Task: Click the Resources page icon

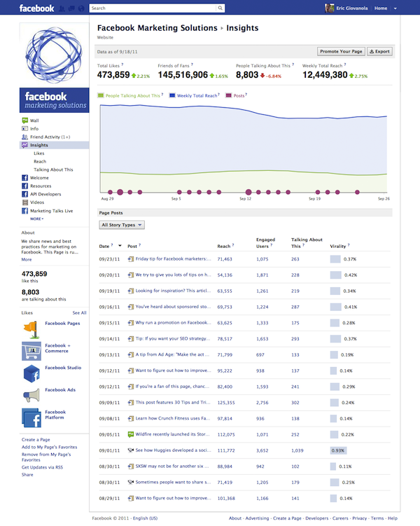Action: tap(24, 186)
